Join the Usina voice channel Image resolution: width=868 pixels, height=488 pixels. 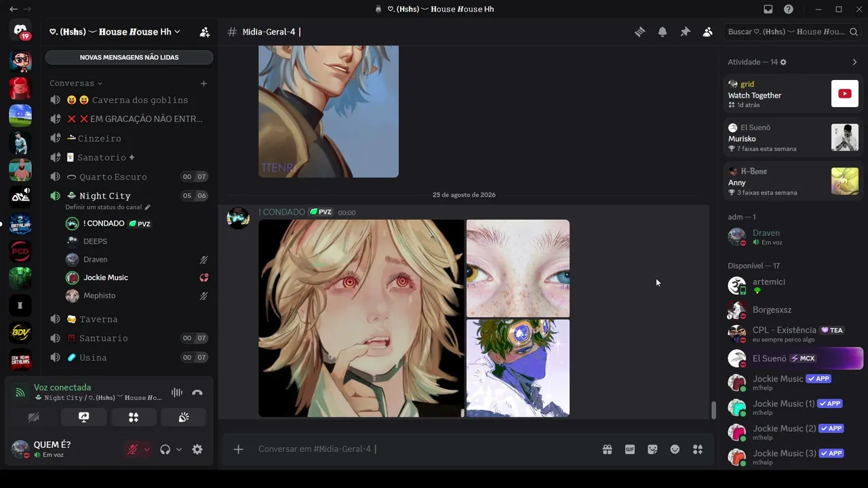point(129,358)
